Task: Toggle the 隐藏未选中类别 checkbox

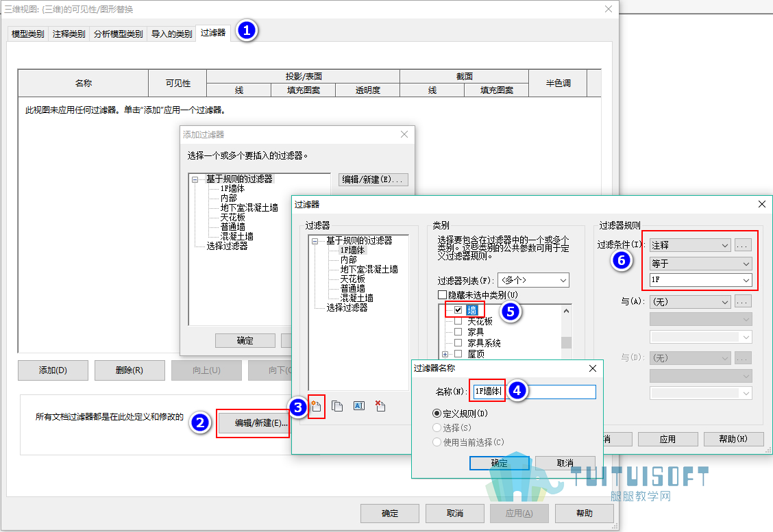Action: [442, 295]
